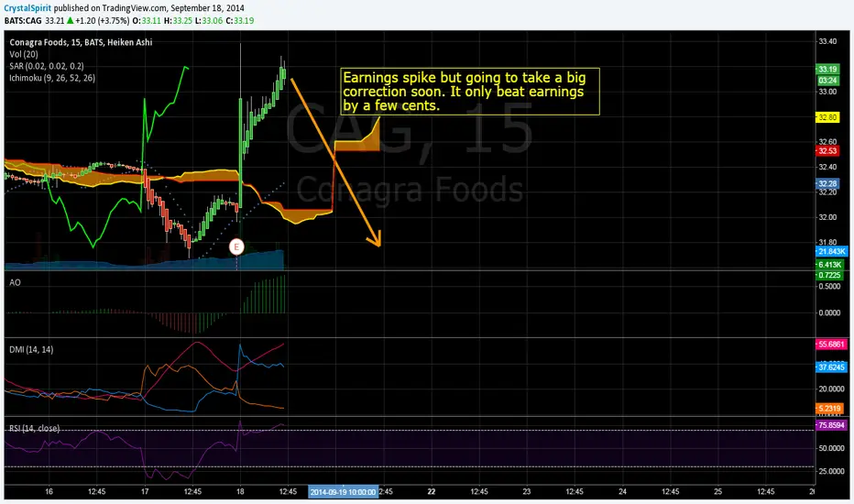Click the 21.843K volume label
Image resolution: width=854 pixels, height=504 pixels.
832,251
